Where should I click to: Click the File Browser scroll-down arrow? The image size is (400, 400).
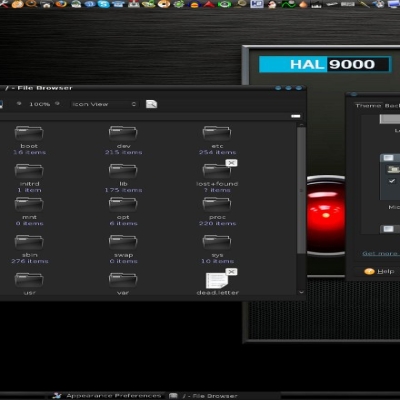pyautogui.click(x=301, y=292)
